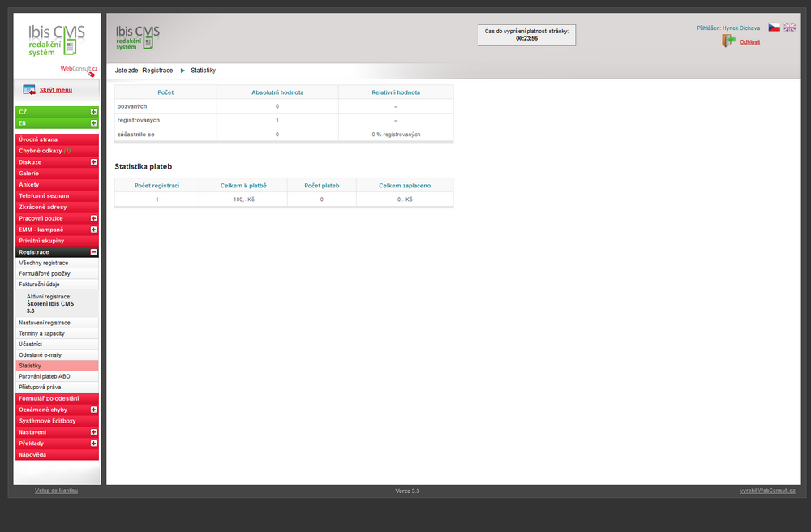Select Všechny registrace submenu
This screenshot has width=811, height=532.
[57, 263]
